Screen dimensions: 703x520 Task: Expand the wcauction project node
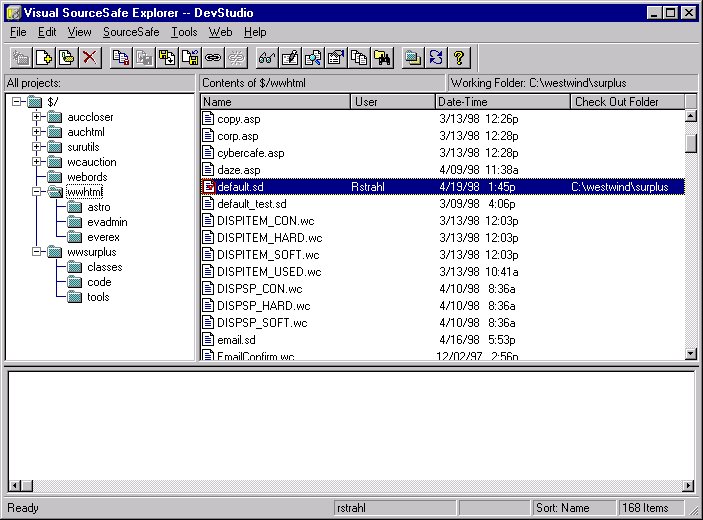(x=37, y=162)
